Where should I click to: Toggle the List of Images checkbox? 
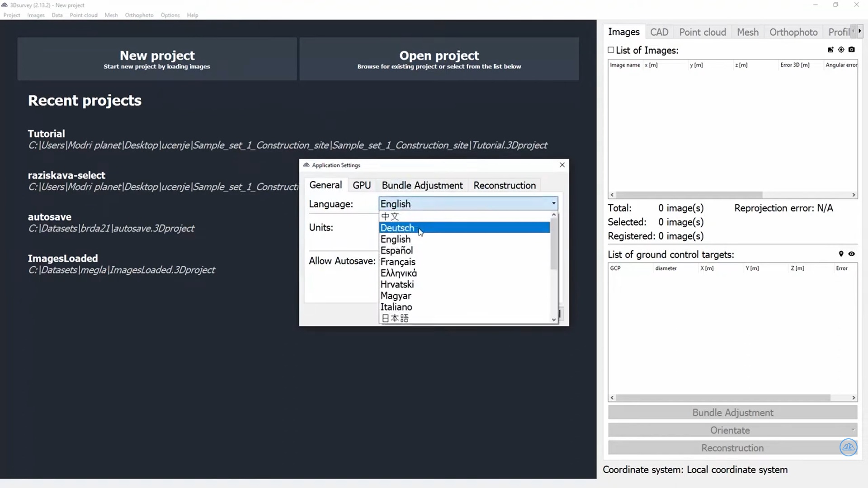tap(610, 50)
